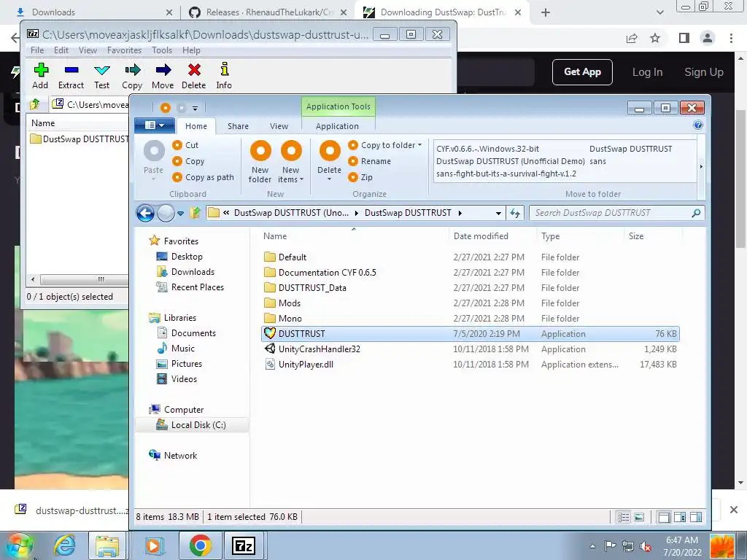Viewport: 747px width, 560px height.
Task: Open Windows Media Player from taskbar
Action: (153, 545)
